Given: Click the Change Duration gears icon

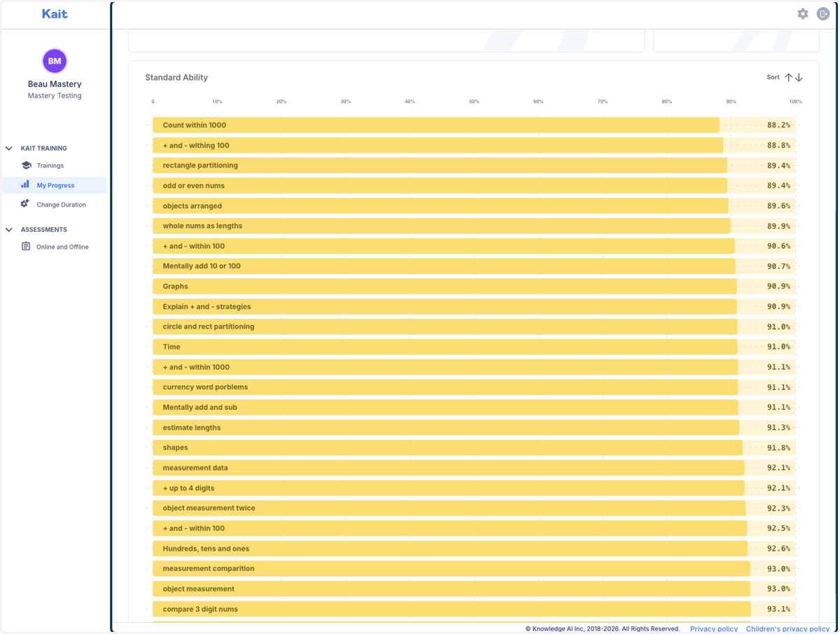Looking at the screenshot, I should coord(25,204).
